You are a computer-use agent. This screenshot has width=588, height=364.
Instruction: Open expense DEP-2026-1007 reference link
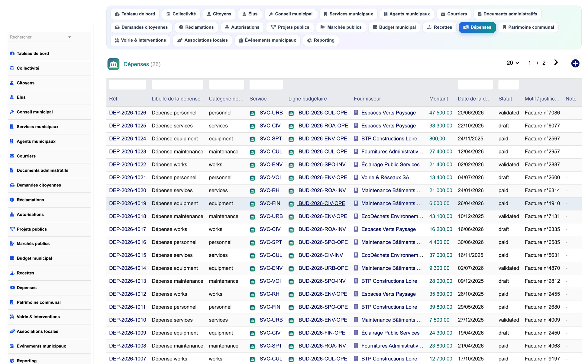click(x=128, y=359)
